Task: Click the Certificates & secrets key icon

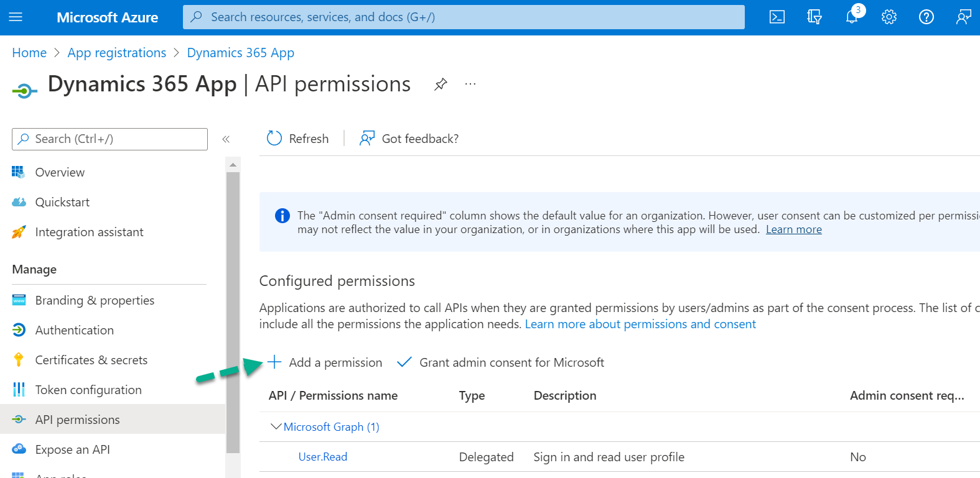Action: [x=19, y=360]
